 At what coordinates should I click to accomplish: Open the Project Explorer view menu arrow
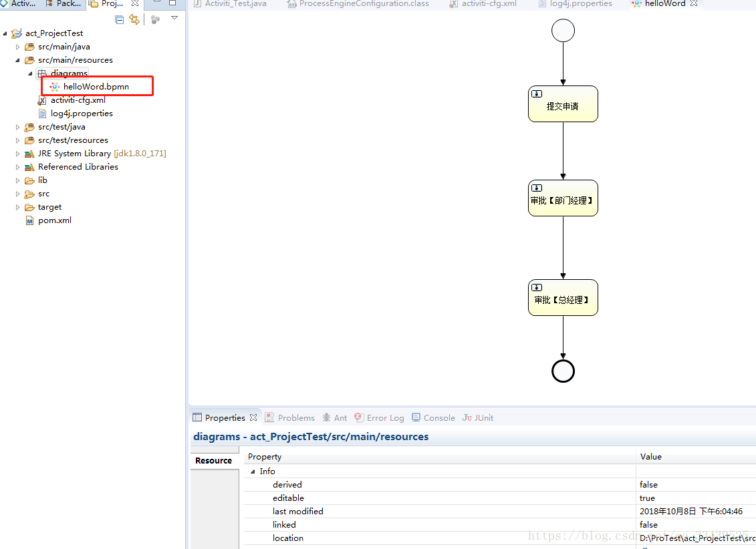pyautogui.click(x=174, y=18)
